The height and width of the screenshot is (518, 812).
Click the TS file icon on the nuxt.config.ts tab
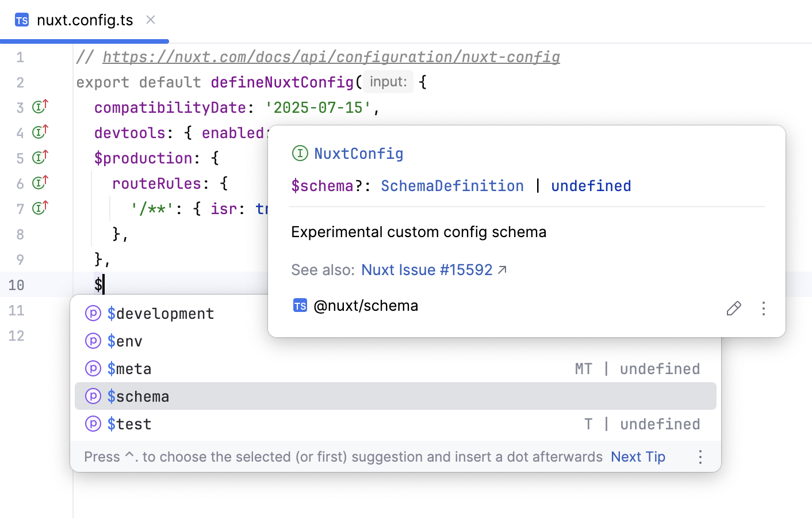[21, 20]
